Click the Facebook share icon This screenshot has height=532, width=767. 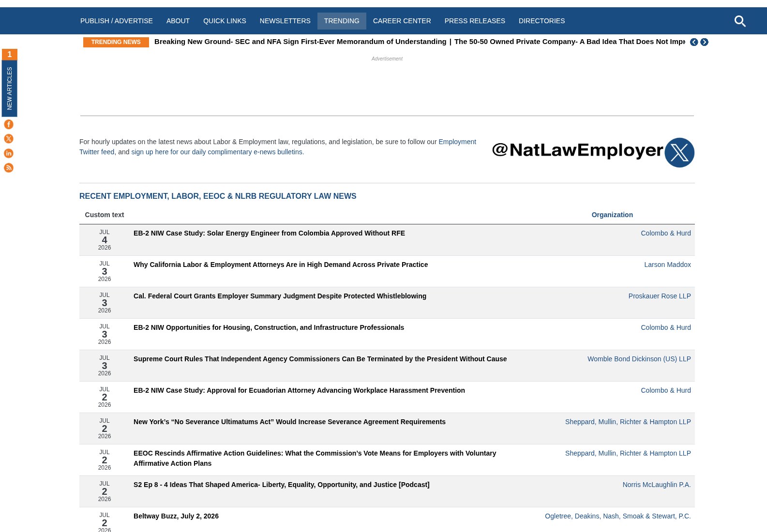pyautogui.click(x=9, y=124)
